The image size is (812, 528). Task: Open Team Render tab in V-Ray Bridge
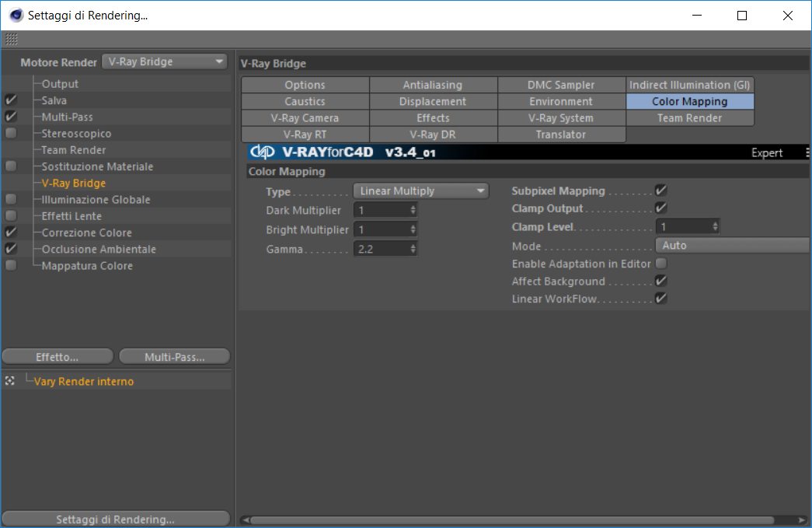pyautogui.click(x=690, y=117)
